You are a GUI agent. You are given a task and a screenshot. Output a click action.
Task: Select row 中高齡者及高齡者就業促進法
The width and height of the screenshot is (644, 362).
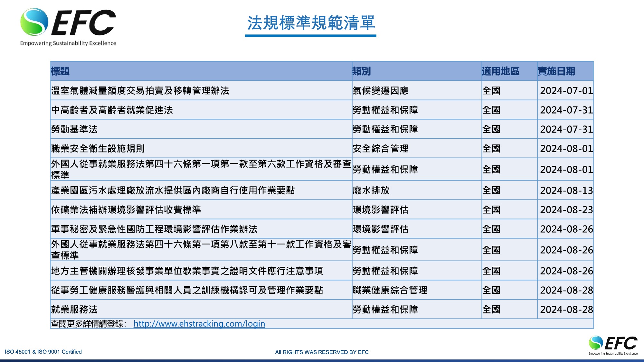[x=322, y=110]
